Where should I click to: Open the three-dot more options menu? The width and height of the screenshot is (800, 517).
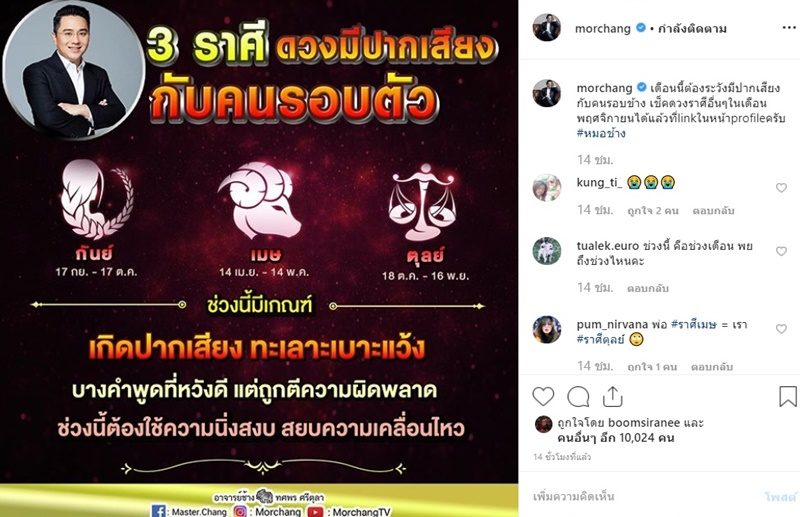789,28
